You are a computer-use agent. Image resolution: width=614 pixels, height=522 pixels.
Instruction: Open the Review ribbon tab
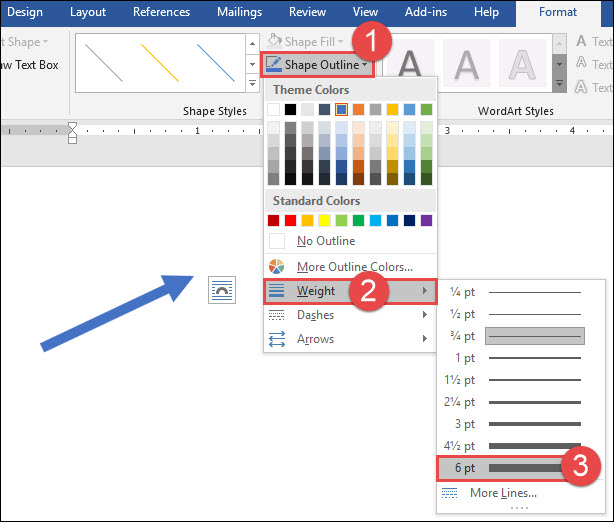point(307,12)
